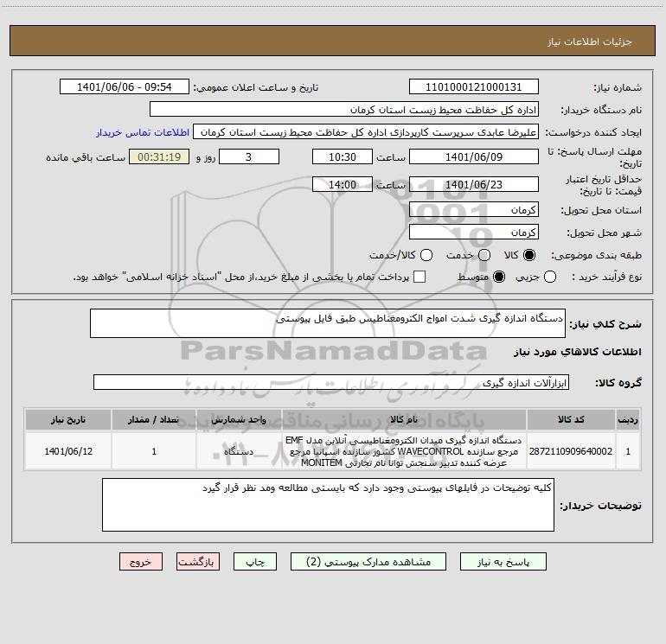Click the تعداد / مقدار column header
This screenshot has width=666, height=644.
(154, 419)
